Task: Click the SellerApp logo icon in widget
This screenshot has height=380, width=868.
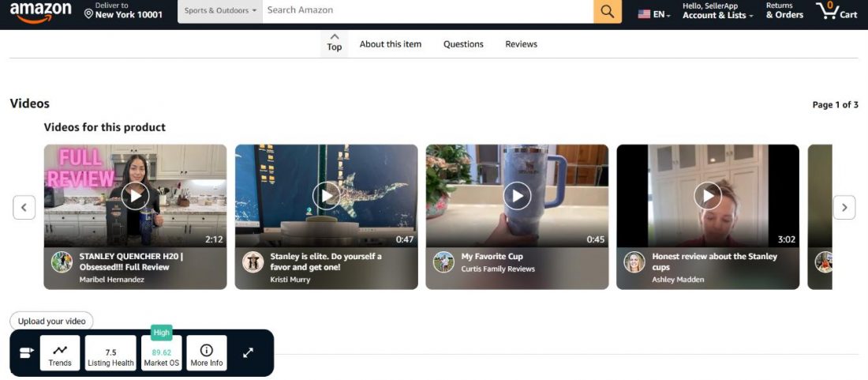Action: point(26,353)
